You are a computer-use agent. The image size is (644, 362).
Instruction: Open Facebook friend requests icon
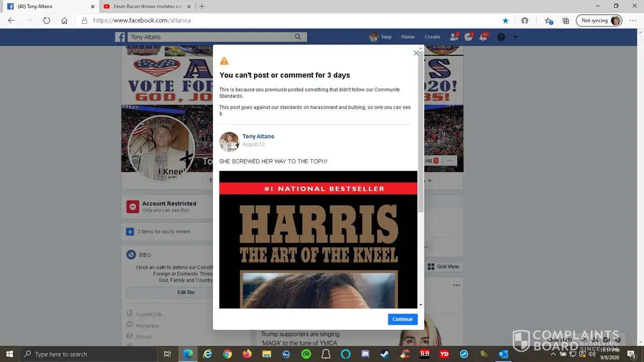pos(454,37)
